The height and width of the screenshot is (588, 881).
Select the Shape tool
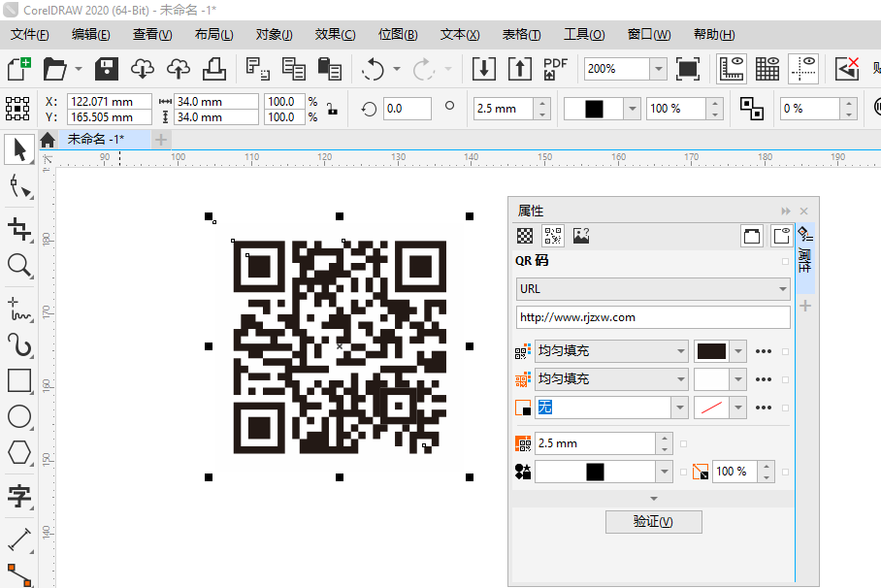tap(19, 186)
